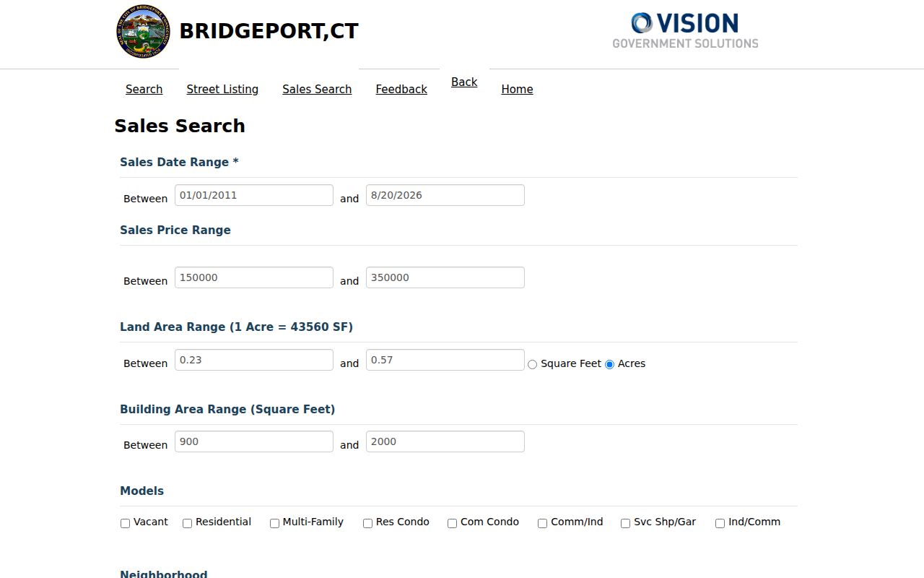Screen dimensions: 924x578
Task: Enable the Svc Shp/Gar checkbox
Action: click(x=626, y=523)
